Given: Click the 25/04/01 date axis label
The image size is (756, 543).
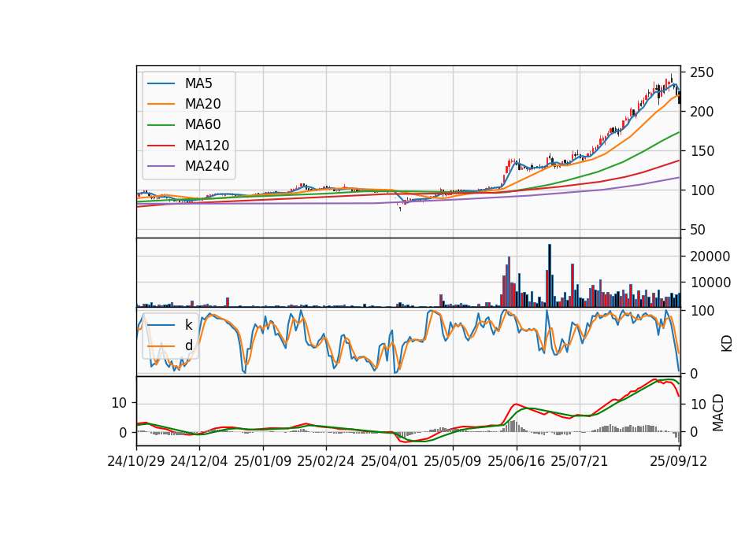Looking at the screenshot, I should click(x=390, y=462).
